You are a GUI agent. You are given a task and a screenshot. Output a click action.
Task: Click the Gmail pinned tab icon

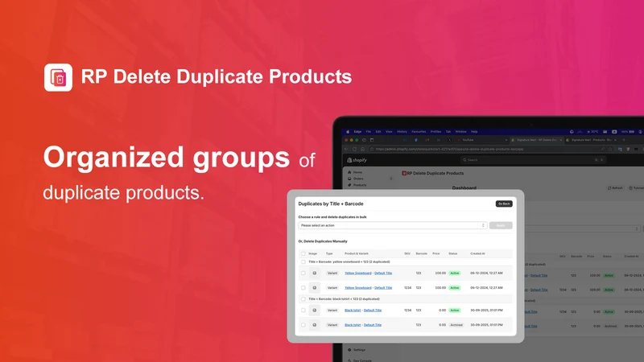click(427, 140)
